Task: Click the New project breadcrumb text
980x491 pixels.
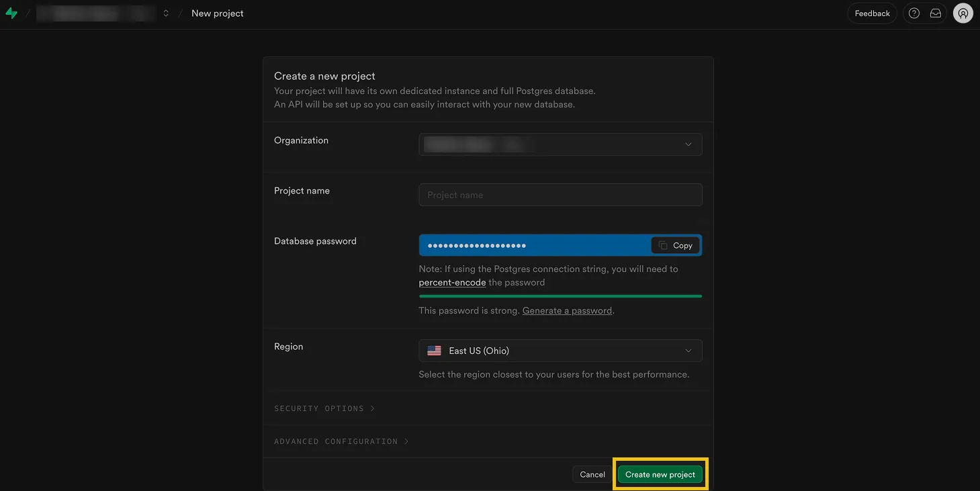Action: [x=218, y=13]
